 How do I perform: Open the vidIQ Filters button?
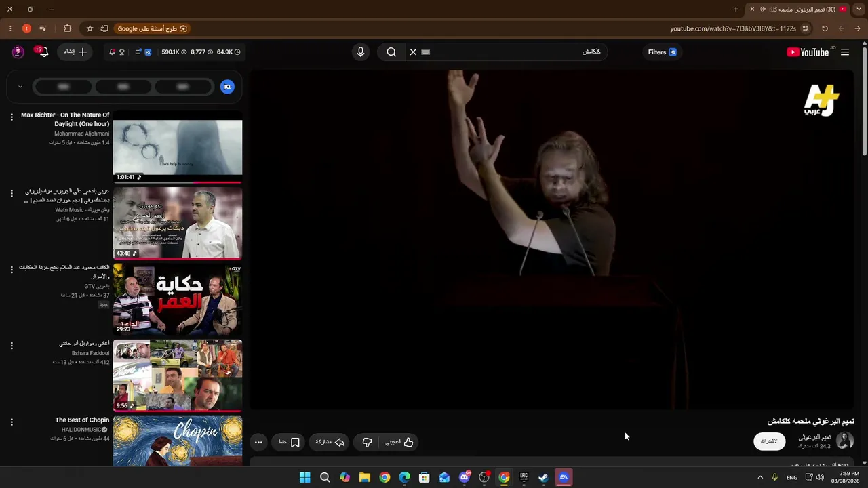click(662, 52)
